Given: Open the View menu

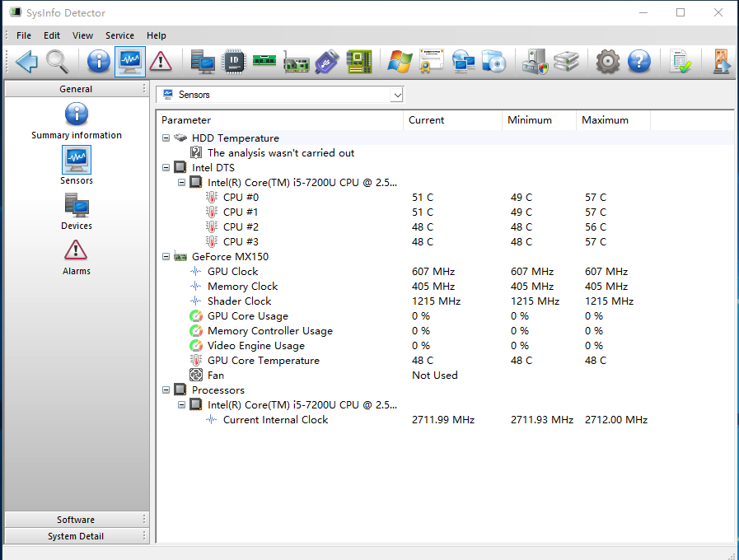Looking at the screenshot, I should pyautogui.click(x=82, y=35).
